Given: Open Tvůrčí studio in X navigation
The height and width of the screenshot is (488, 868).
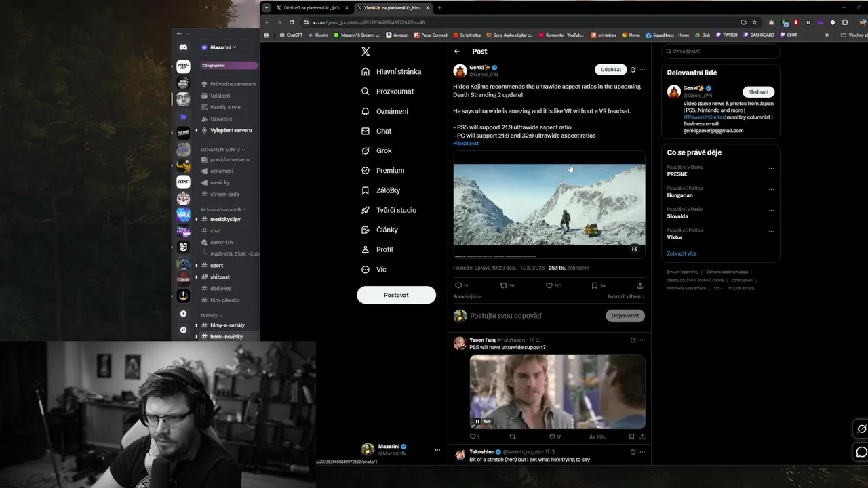Looking at the screenshot, I should [389, 210].
